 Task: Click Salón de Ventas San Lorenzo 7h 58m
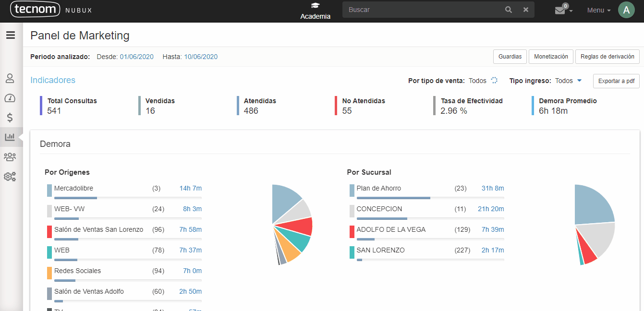pos(191,229)
